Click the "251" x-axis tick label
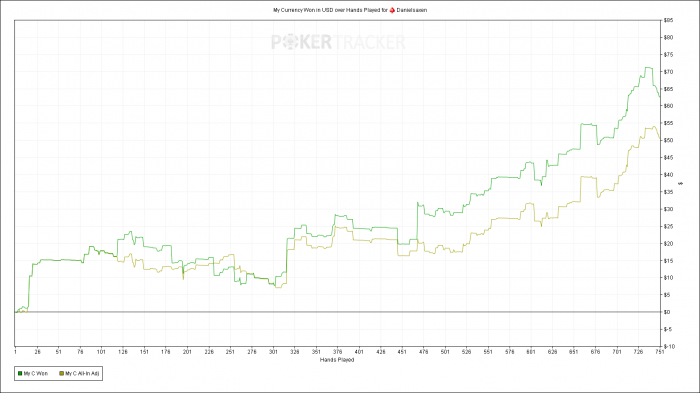This screenshot has width=700, height=393. tap(230, 352)
